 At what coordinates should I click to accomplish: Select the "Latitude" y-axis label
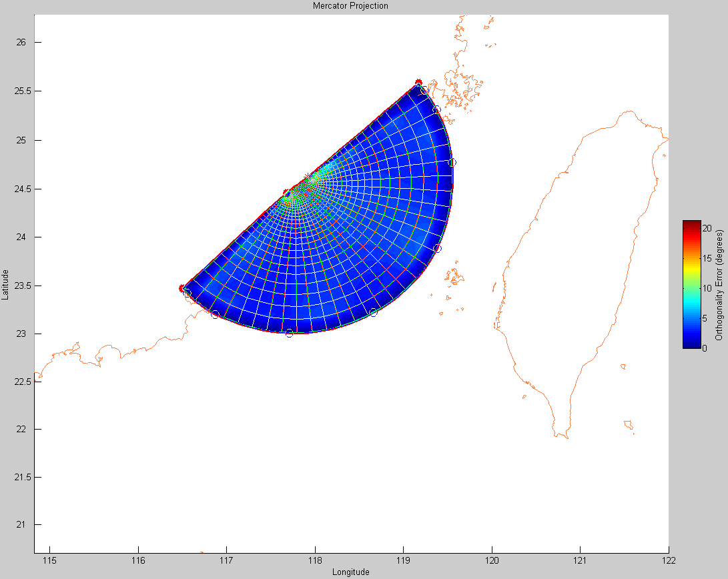(5, 284)
